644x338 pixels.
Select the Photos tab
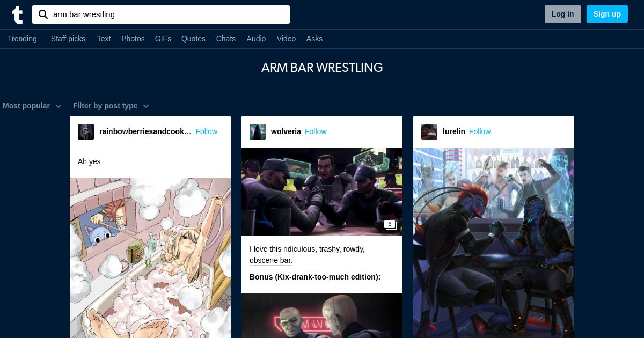coord(133,39)
